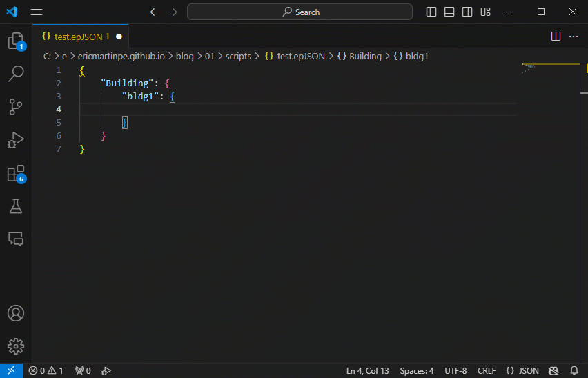Click the Search command center box

(300, 12)
